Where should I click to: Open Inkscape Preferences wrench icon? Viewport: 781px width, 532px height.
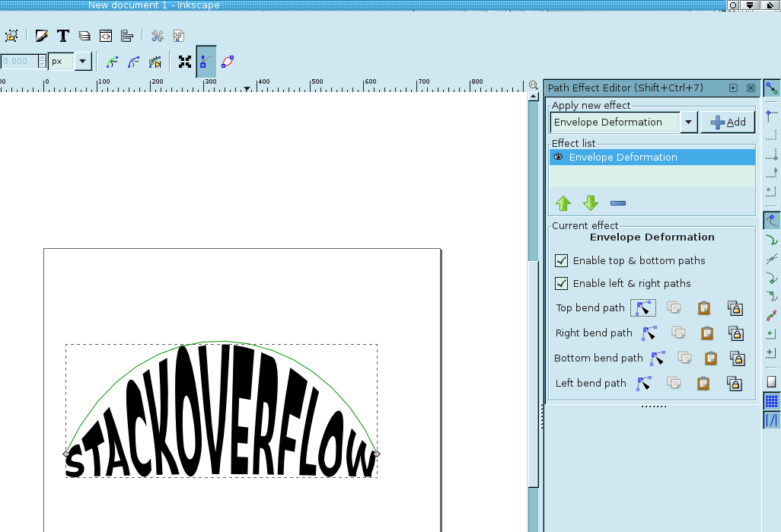(x=158, y=36)
